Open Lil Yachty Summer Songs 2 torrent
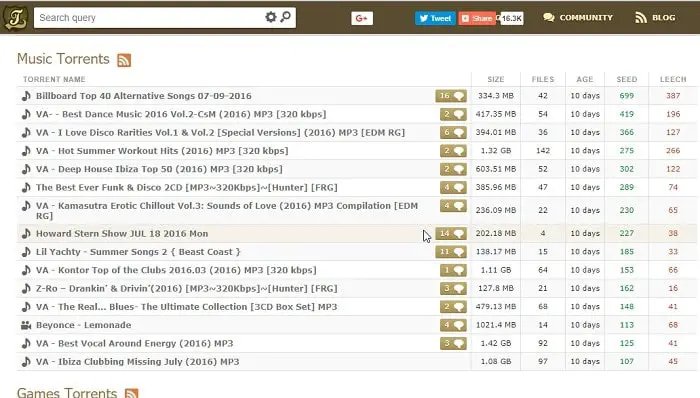Screen dimensions: 700x398 pos(138,252)
